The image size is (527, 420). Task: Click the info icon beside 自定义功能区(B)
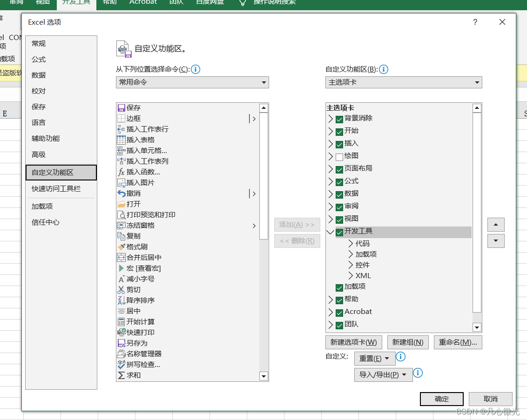coord(384,69)
